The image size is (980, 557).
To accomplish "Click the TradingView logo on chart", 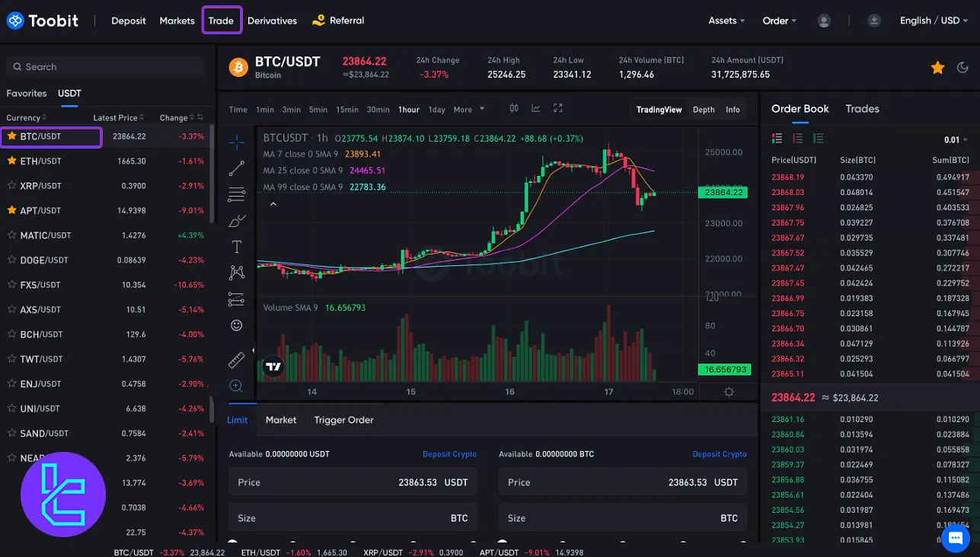I will coord(273,367).
